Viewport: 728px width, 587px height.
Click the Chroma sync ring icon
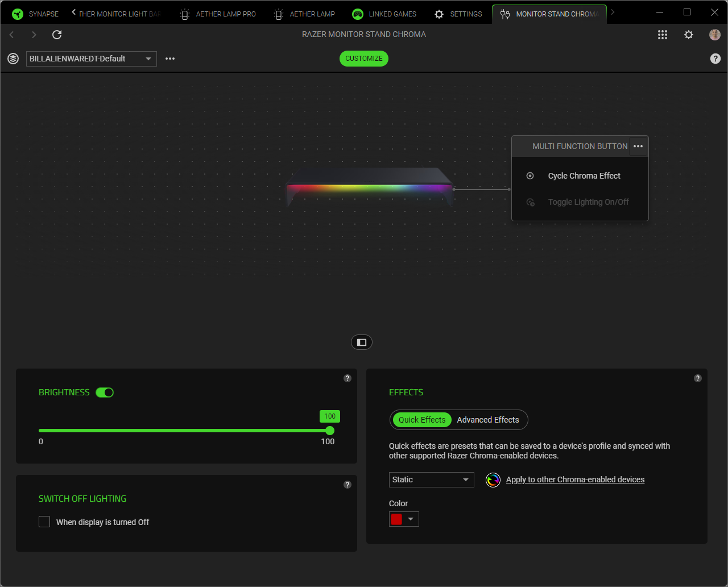tap(493, 480)
